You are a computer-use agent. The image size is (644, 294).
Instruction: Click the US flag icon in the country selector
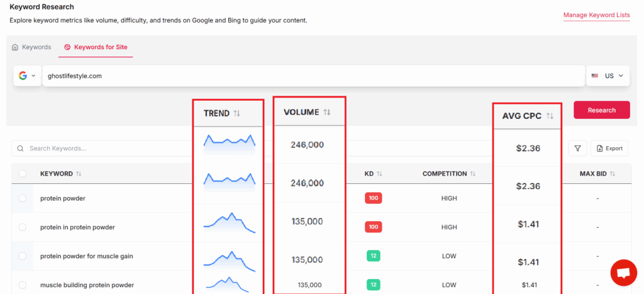pos(595,76)
